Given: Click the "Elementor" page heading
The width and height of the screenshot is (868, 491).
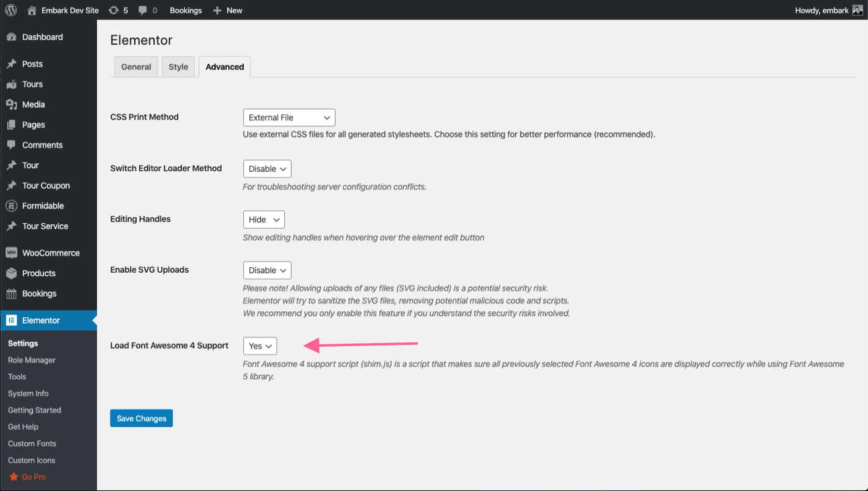Looking at the screenshot, I should coord(141,40).
